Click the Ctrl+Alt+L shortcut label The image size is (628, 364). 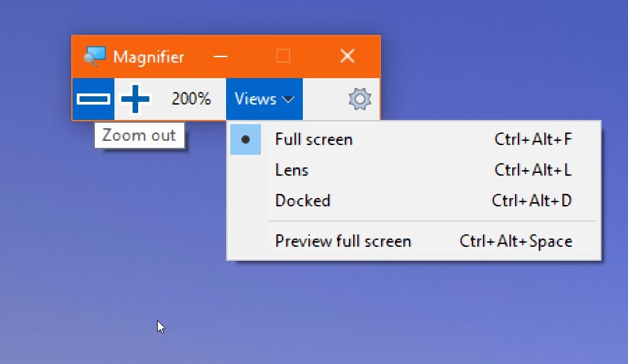tap(533, 169)
